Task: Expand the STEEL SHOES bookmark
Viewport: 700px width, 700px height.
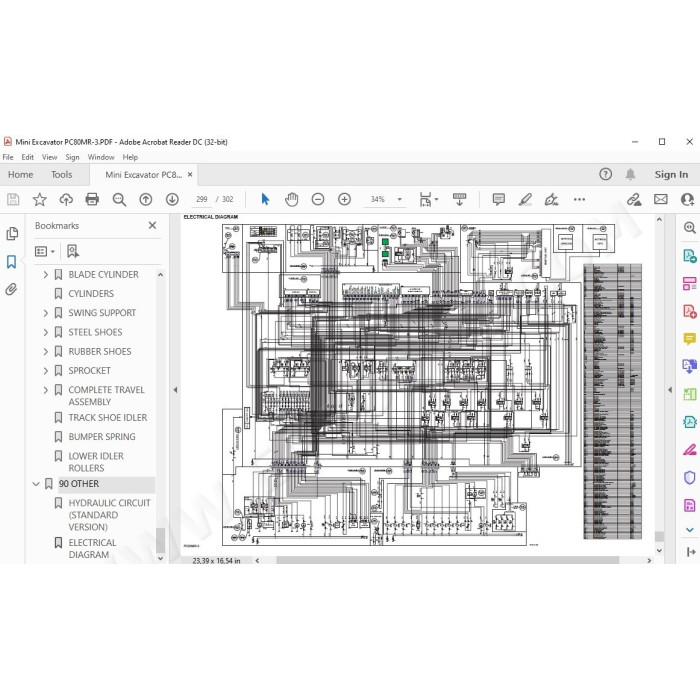Action: point(46,332)
